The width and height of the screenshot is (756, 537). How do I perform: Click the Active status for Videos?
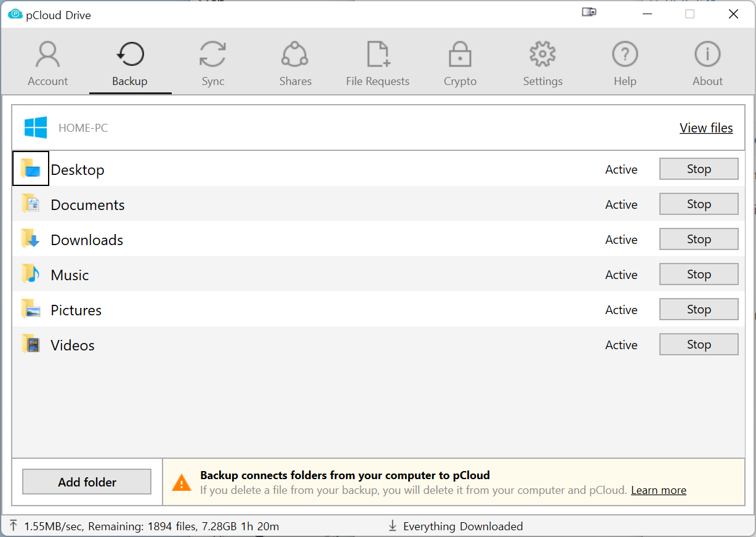click(621, 345)
